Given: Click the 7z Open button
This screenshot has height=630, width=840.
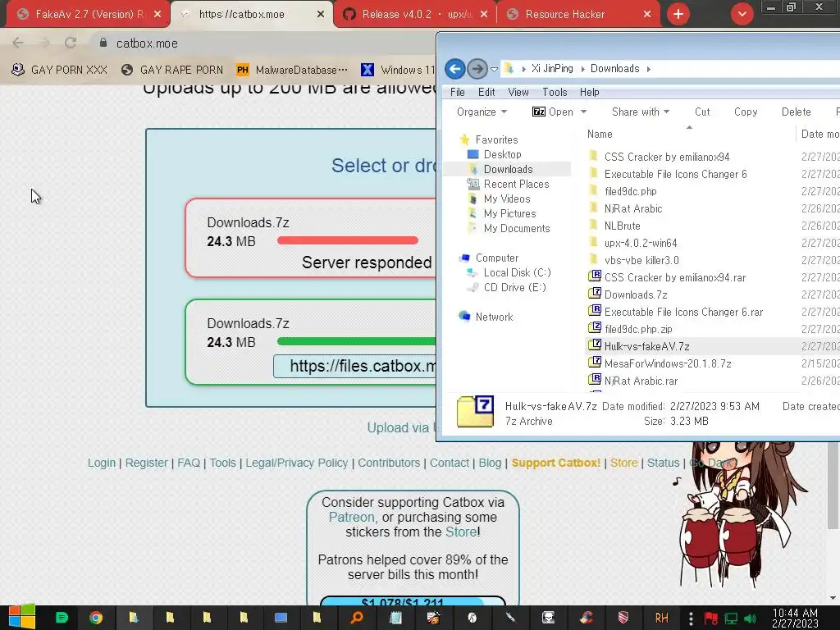Looking at the screenshot, I should click(552, 112).
